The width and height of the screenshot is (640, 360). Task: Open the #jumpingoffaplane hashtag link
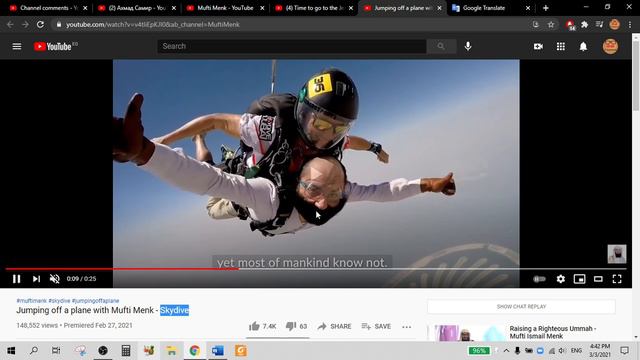click(96, 301)
